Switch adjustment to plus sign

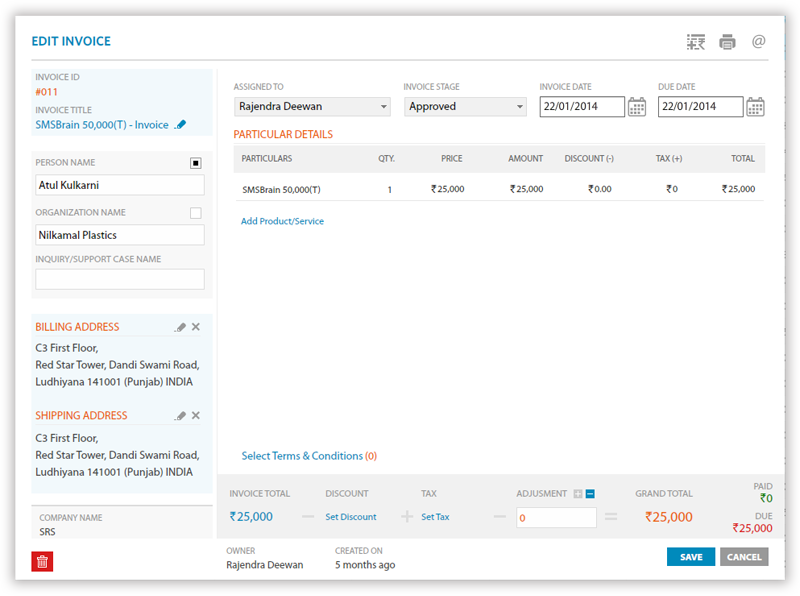pyautogui.click(x=577, y=494)
